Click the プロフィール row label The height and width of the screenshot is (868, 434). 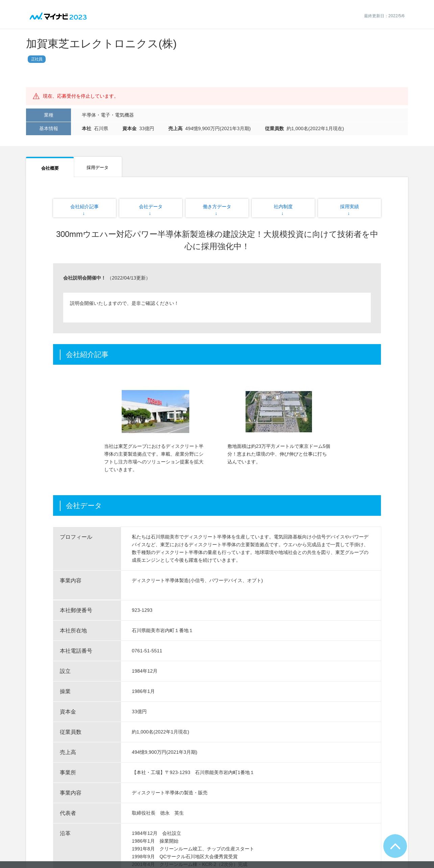(x=87, y=549)
